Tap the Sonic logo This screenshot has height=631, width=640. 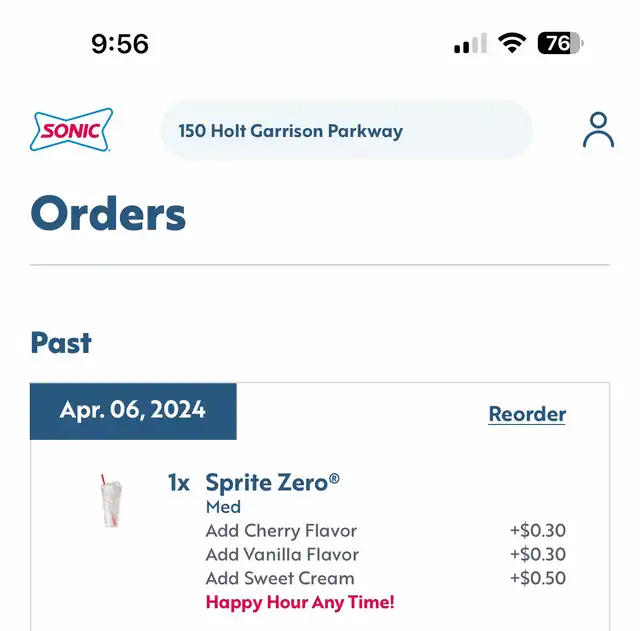(71, 130)
